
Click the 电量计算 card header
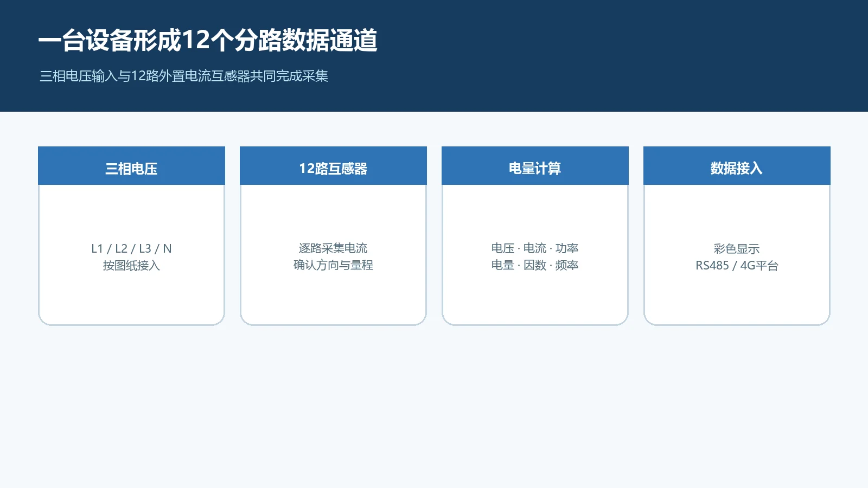click(535, 166)
